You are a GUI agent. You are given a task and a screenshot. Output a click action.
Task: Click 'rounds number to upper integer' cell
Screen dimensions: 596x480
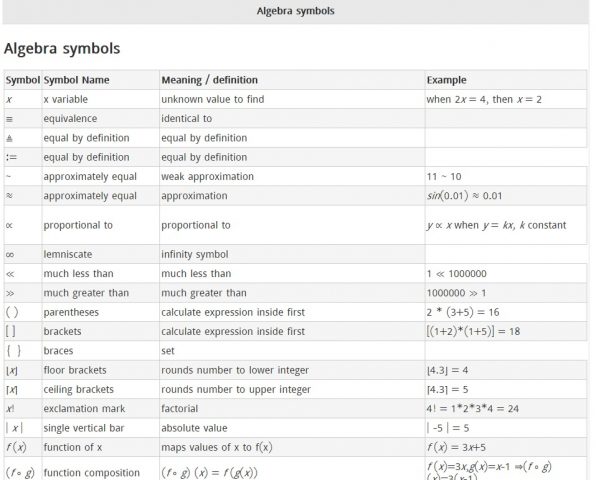[x=236, y=390]
